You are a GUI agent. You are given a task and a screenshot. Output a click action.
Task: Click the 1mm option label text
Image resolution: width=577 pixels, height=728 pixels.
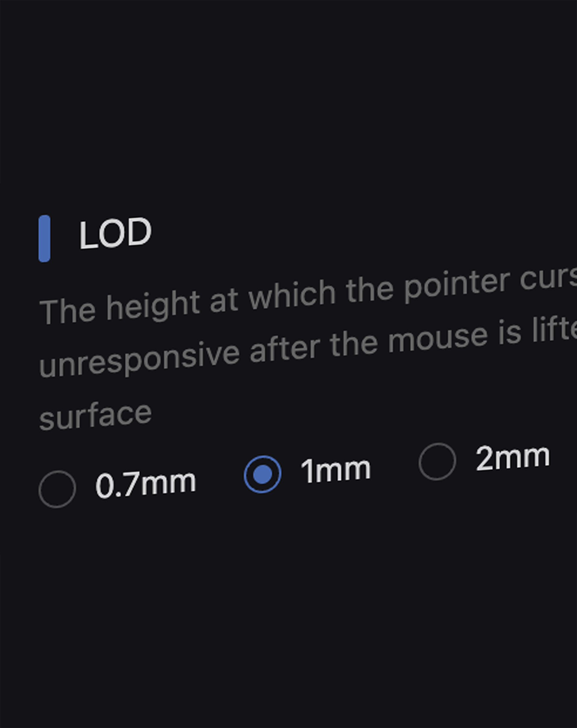[336, 470]
